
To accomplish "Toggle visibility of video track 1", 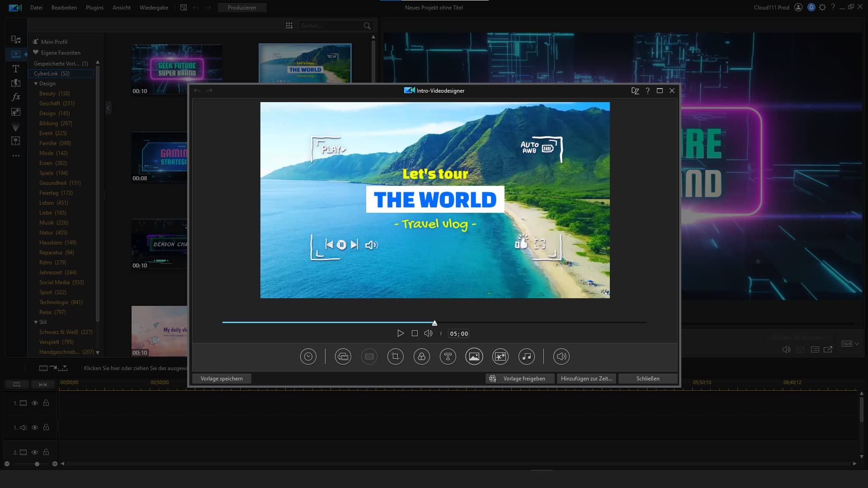I will (35, 403).
